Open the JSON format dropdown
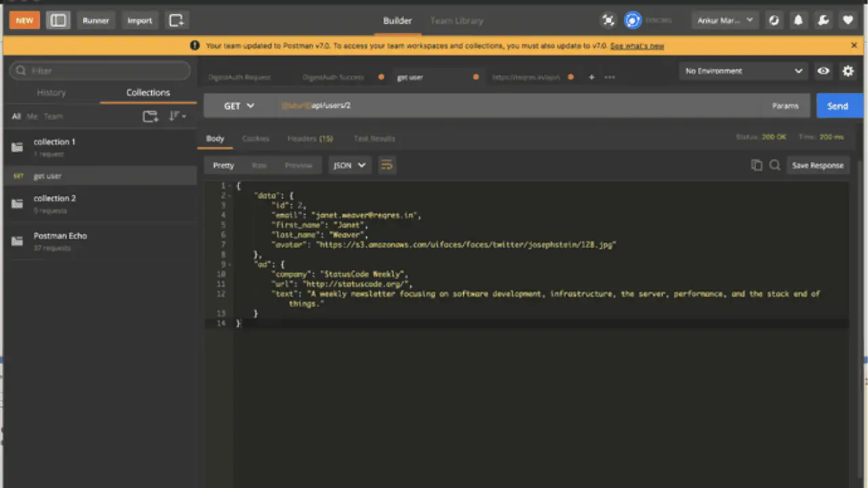The image size is (868, 488). [x=350, y=165]
